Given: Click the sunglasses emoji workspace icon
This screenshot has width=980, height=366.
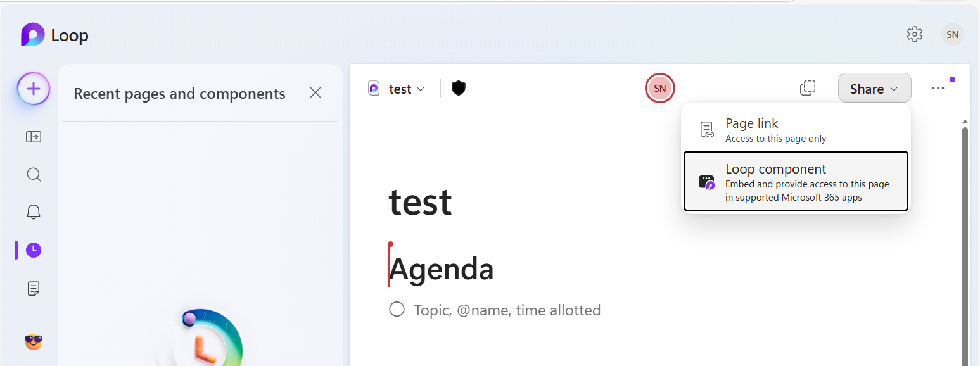Looking at the screenshot, I should [34, 342].
